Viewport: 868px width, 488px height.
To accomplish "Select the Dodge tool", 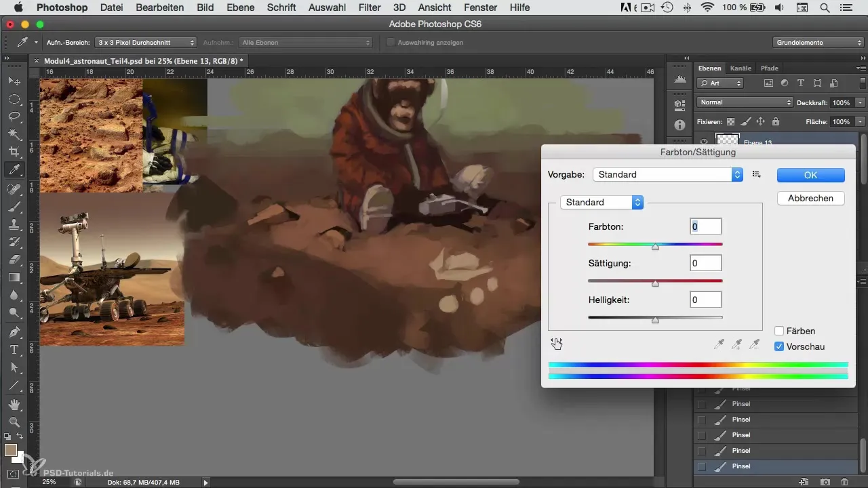I will coord(14,312).
